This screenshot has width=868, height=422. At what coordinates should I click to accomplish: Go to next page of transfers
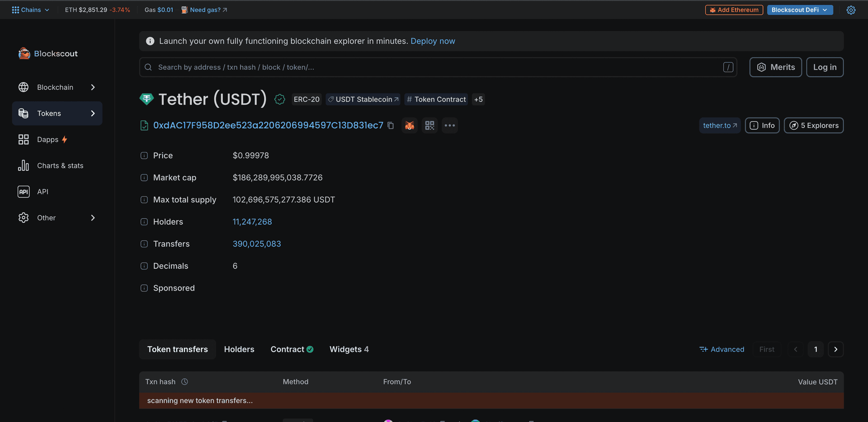835,349
